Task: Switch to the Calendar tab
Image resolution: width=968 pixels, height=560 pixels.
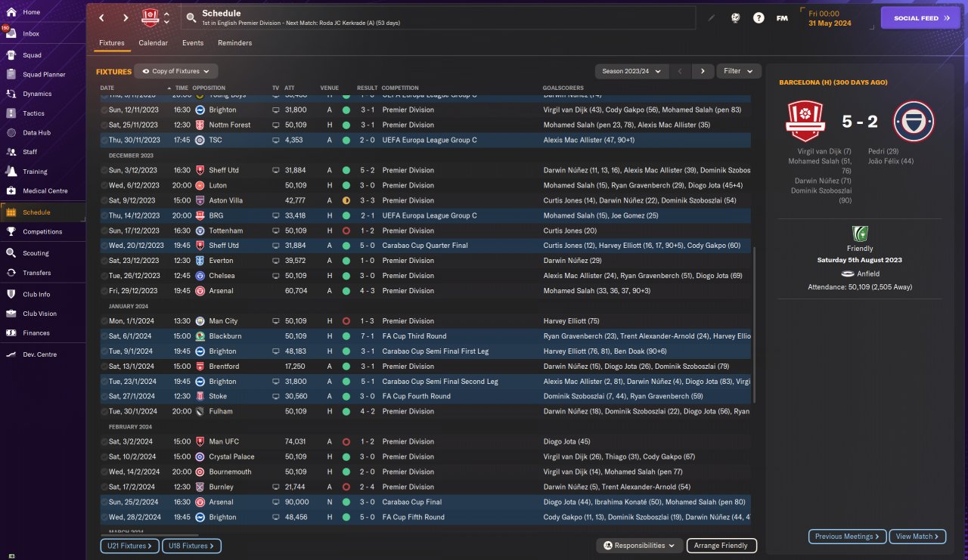Action: (x=153, y=43)
